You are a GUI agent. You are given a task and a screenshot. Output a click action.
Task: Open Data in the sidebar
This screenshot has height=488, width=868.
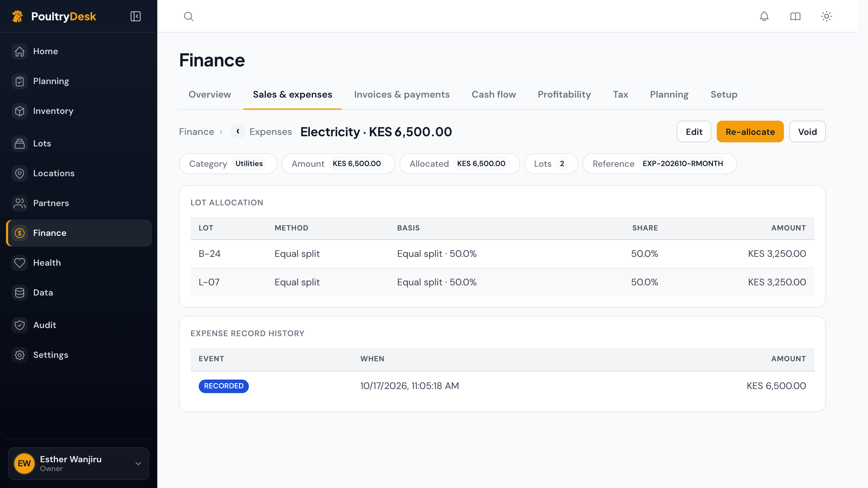click(x=79, y=293)
